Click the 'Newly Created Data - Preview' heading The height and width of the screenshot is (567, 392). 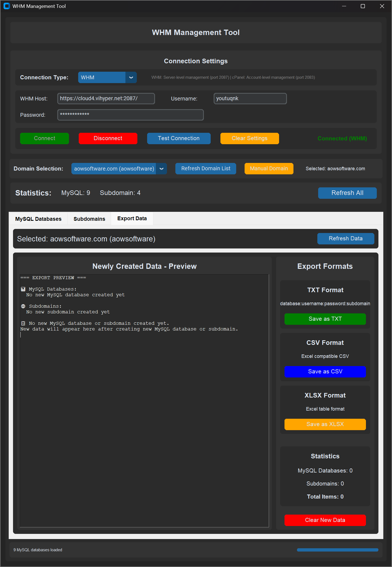(x=144, y=266)
